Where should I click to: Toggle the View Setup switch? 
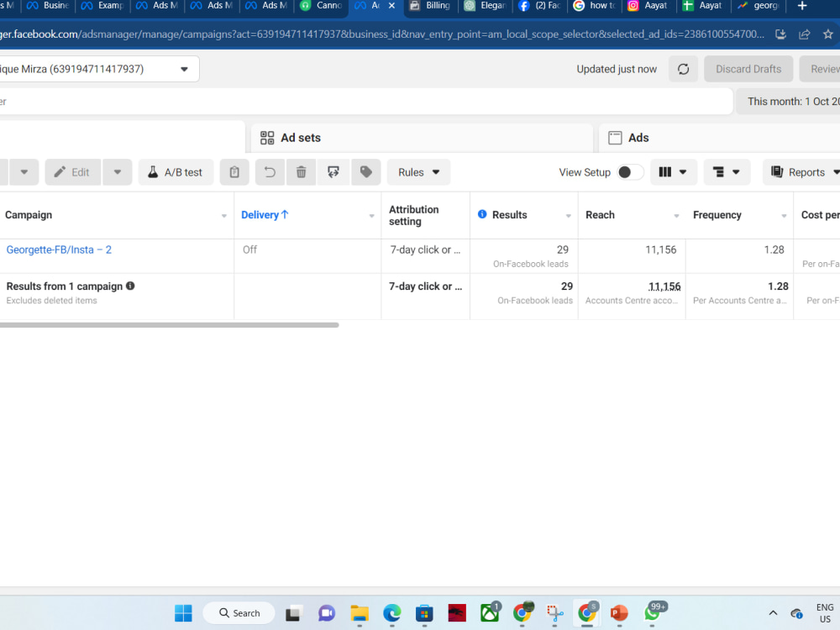click(x=630, y=172)
